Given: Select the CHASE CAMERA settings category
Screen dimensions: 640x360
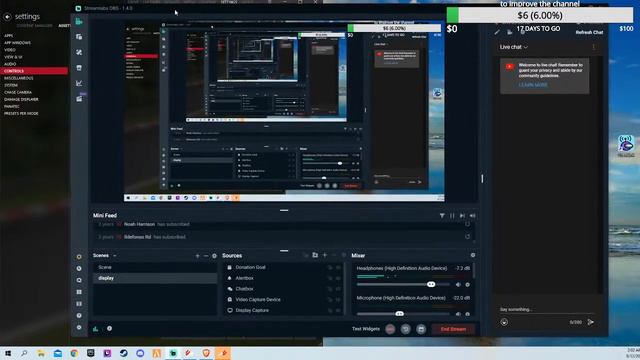Looking at the screenshot, I should coord(18,92).
